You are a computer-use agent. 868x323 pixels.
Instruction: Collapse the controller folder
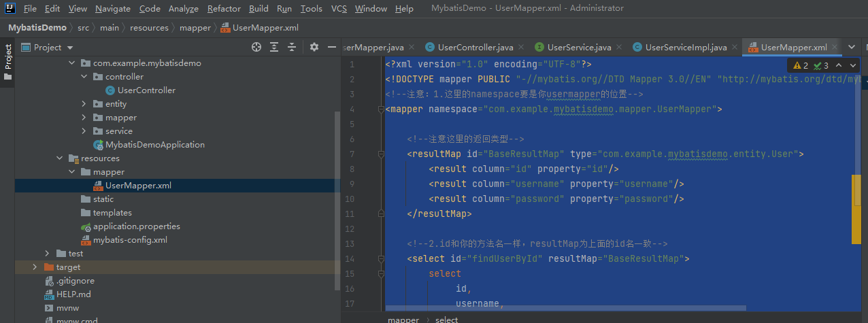[x=84, y=77]
